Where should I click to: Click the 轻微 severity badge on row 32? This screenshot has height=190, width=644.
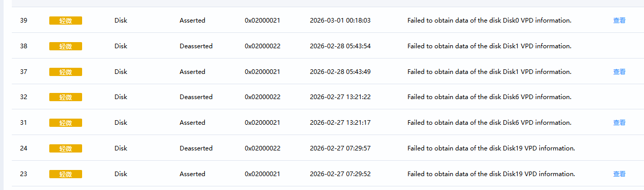(x=66, y=97)
